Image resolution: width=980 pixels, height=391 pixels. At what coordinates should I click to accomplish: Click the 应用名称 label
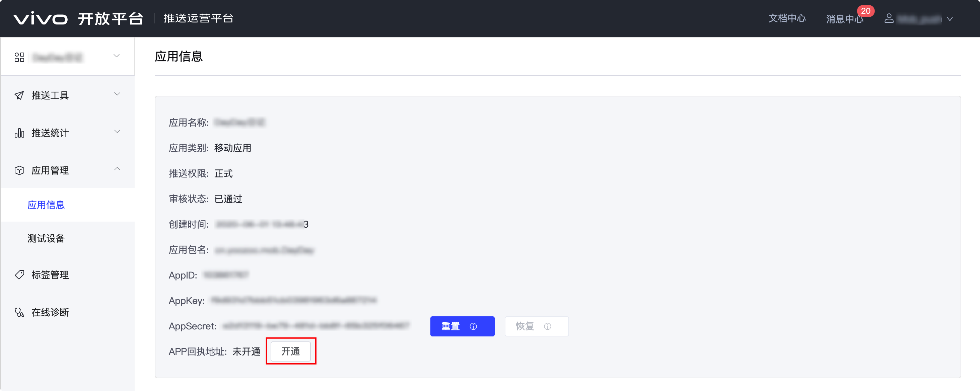pyautogui.click(x=189, y=123)
